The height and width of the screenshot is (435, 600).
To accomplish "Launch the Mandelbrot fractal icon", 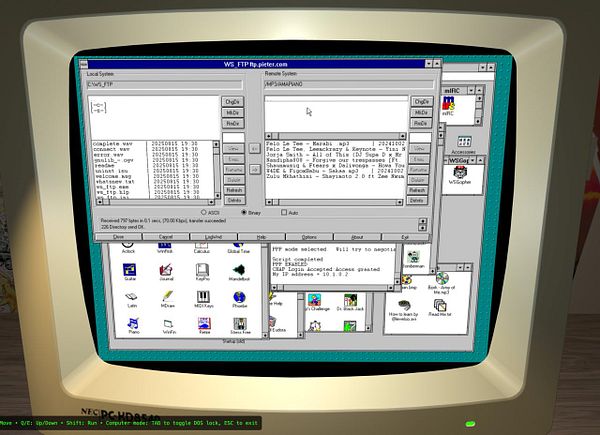I will coord(239,272).
